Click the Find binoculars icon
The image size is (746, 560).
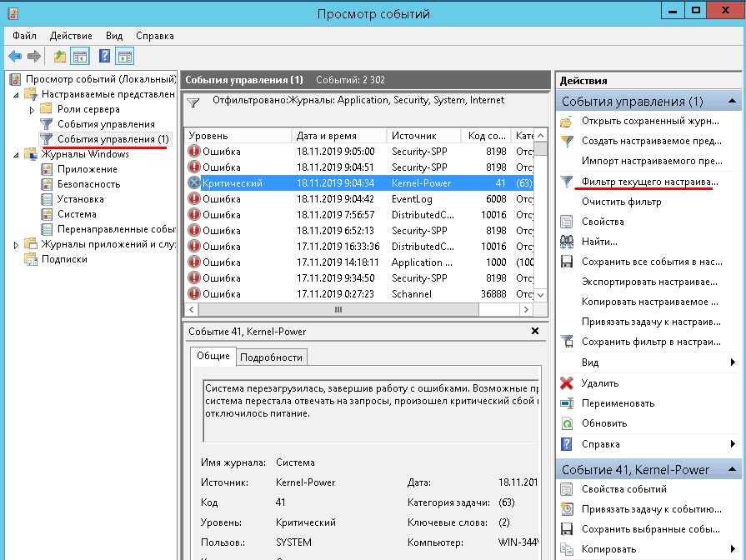click(x=567, y=242)
